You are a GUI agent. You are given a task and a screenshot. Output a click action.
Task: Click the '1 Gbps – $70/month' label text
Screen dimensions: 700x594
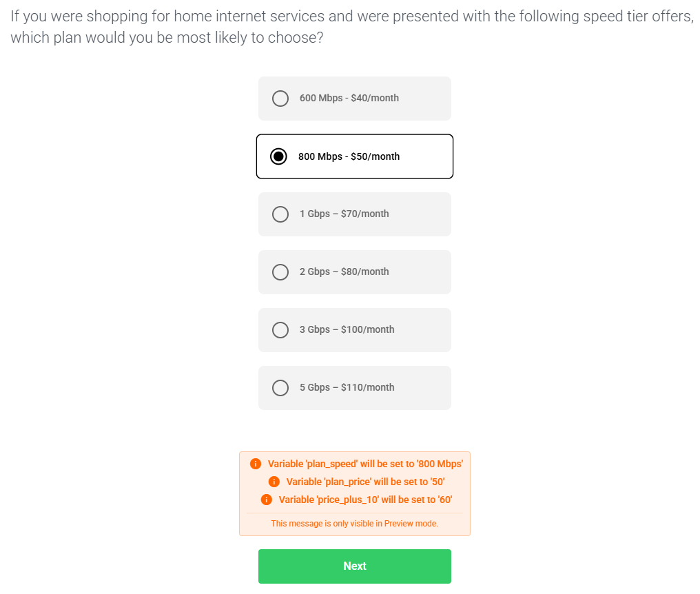[344, 214]
